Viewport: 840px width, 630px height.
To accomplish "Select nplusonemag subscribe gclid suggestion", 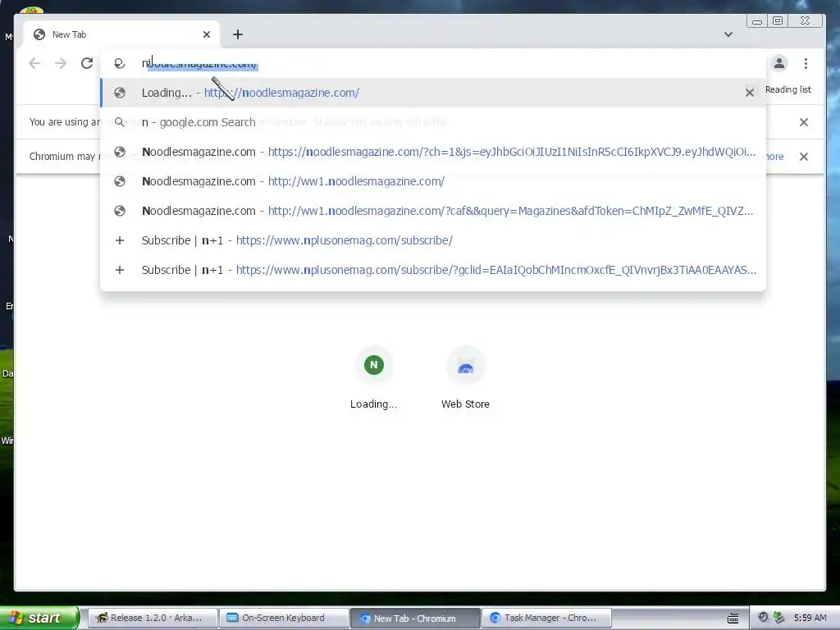I will coord(433,269).
